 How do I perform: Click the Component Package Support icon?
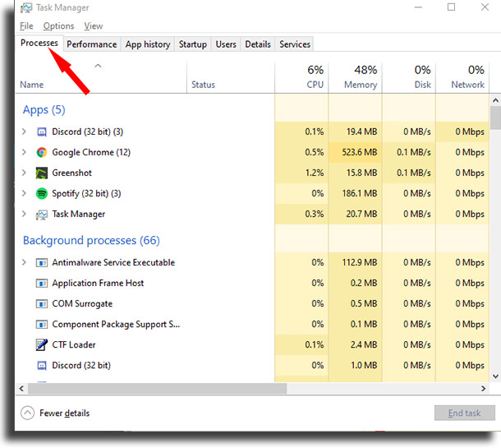click(42, 325)
